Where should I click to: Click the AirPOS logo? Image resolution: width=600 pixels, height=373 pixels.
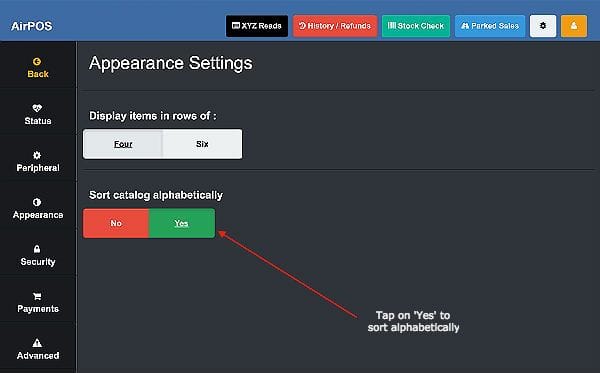[32, 26]
